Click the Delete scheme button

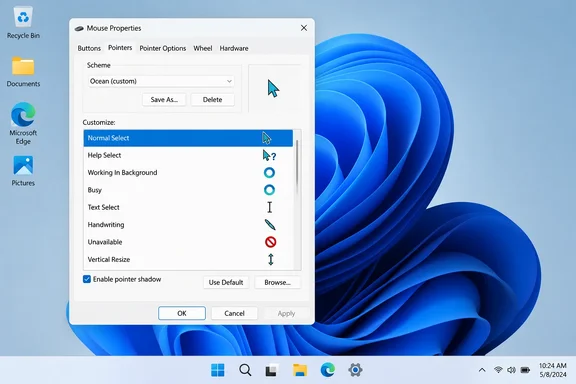(212, 100)
